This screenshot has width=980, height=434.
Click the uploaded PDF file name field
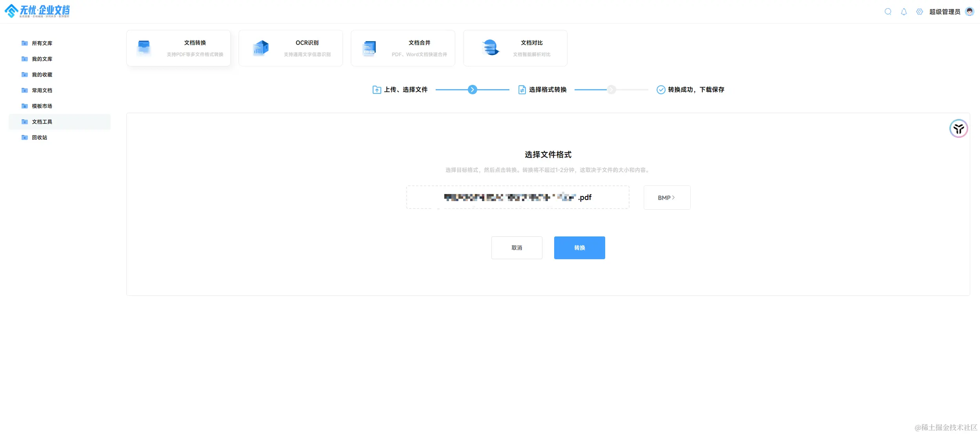(517, 197)
